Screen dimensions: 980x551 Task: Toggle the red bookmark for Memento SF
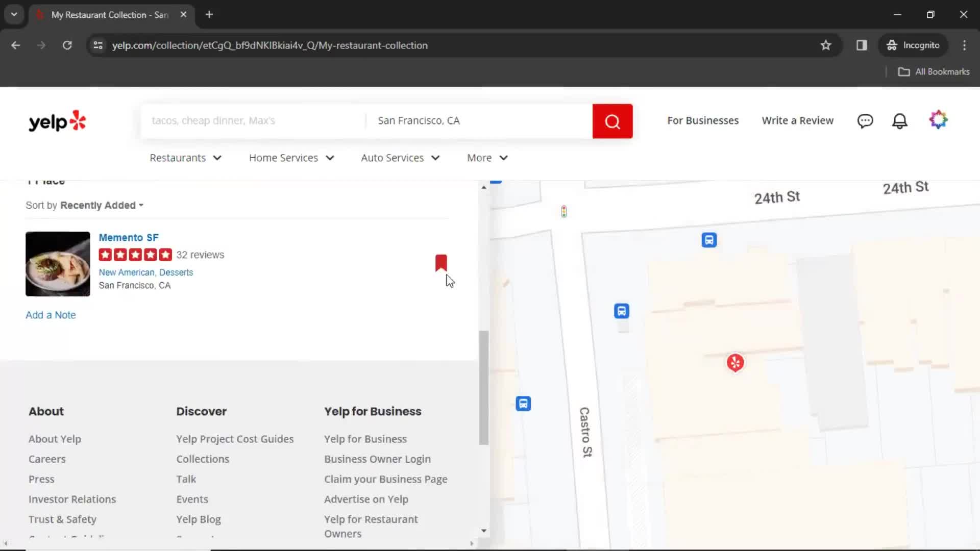coord(441,263)
